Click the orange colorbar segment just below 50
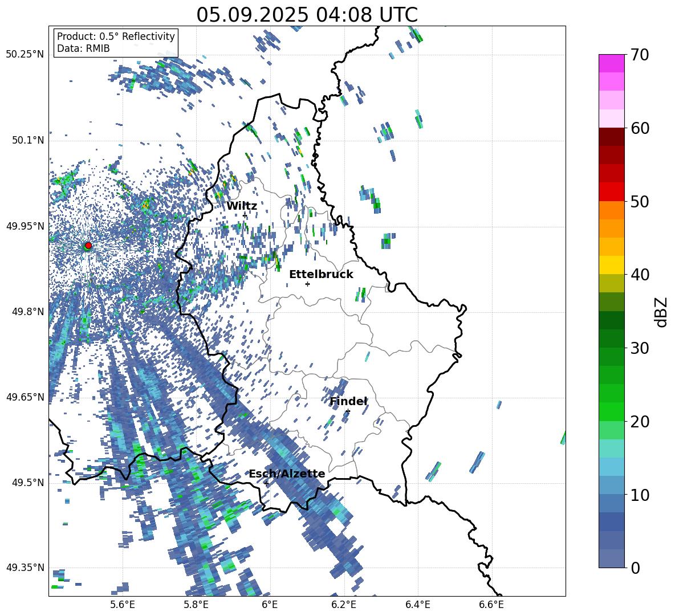This screenshot has width=675, height=616. pos(611,210)
